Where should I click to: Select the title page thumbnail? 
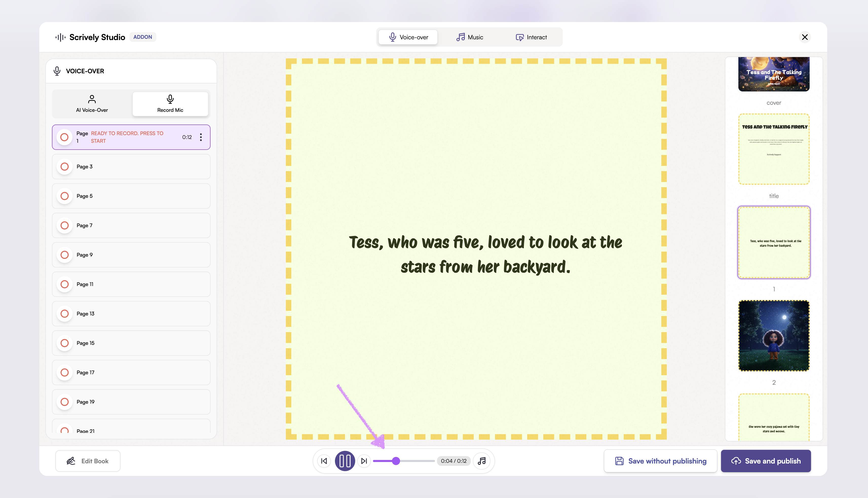pos(774,149)
